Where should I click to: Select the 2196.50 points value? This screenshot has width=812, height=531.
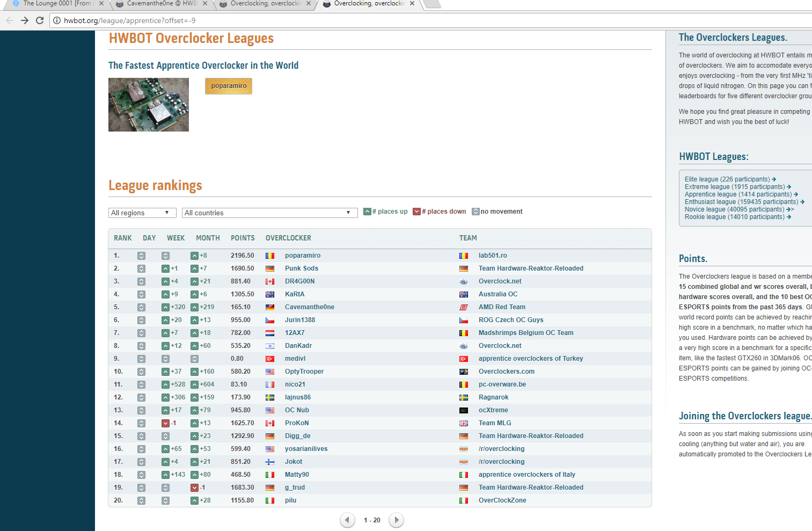click(x=243, y=256)
